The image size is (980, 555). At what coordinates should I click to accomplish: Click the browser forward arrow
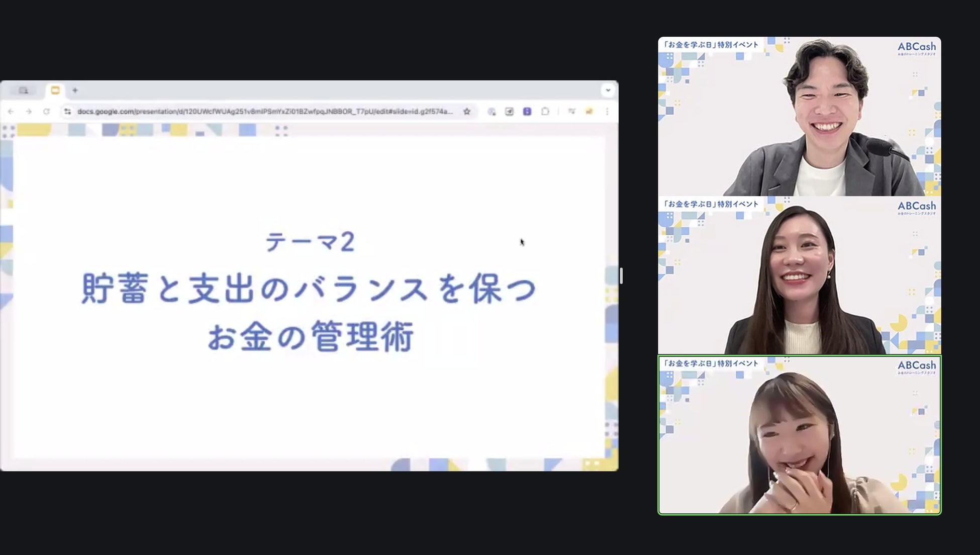coord(29,112)
